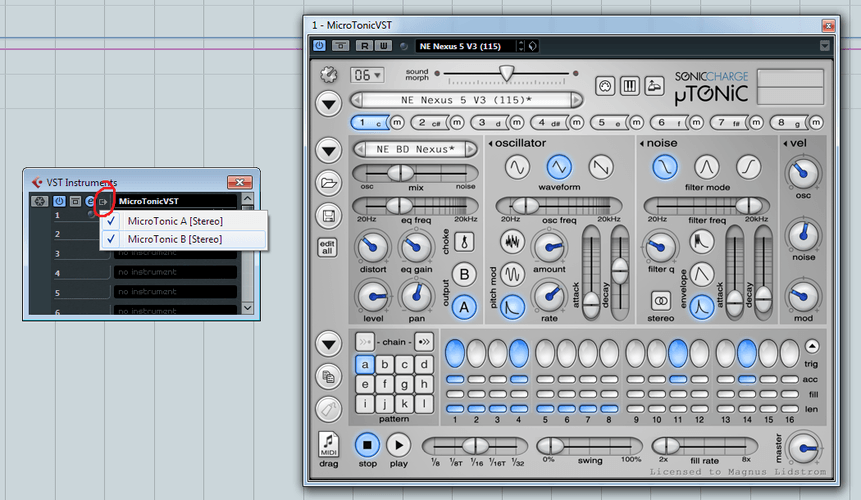Toggle trigger step 1
This screenshot has height=500, width=861.
pos(455,353)
